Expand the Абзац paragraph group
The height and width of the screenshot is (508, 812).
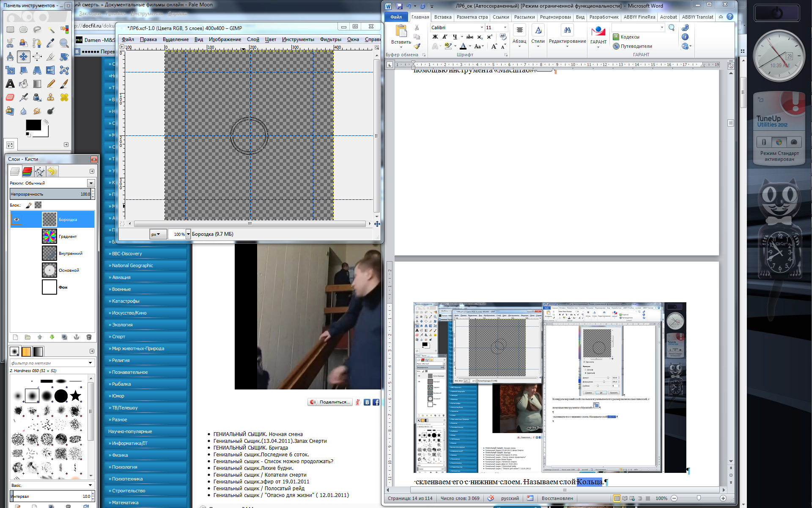click(x=519, y=35)
